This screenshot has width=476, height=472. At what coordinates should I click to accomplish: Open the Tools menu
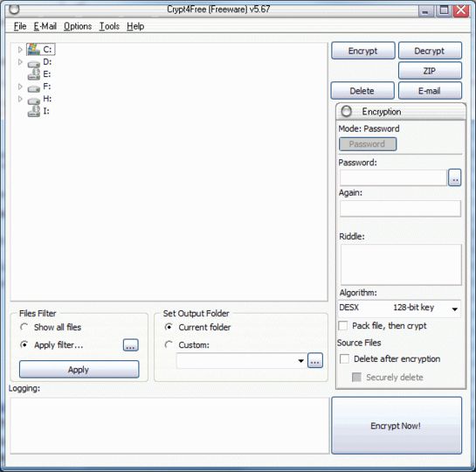(109, 26)
